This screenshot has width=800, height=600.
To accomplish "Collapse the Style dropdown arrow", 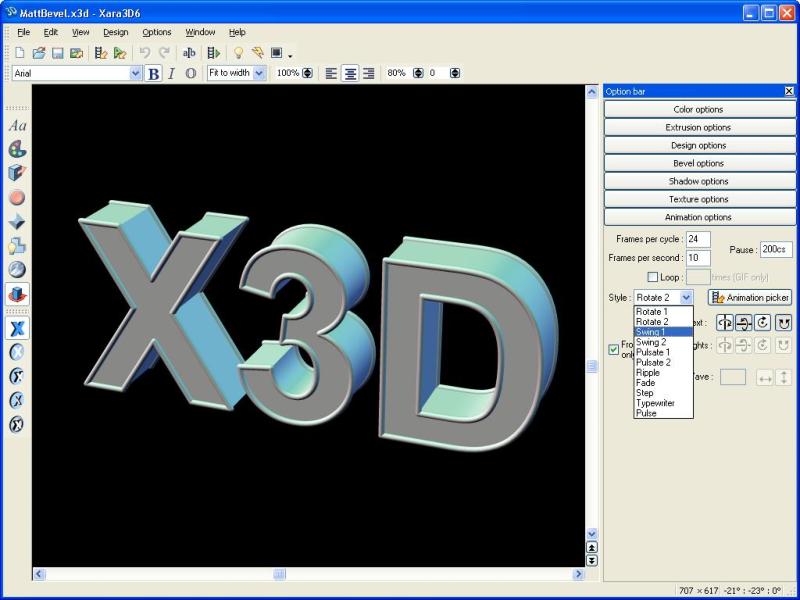I will [687, 297].
